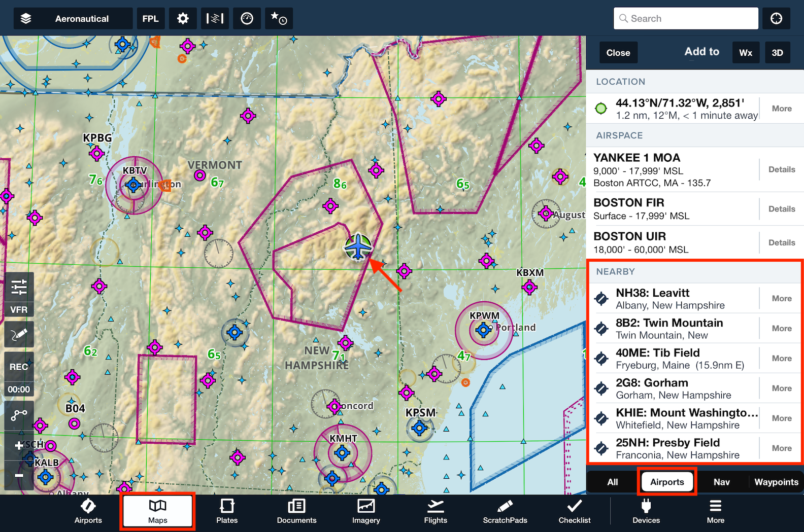Open the Devices tab
Image resolution: width=804 pixels, height=532 pixels.
pyautogui.click(x=646, y=511)
